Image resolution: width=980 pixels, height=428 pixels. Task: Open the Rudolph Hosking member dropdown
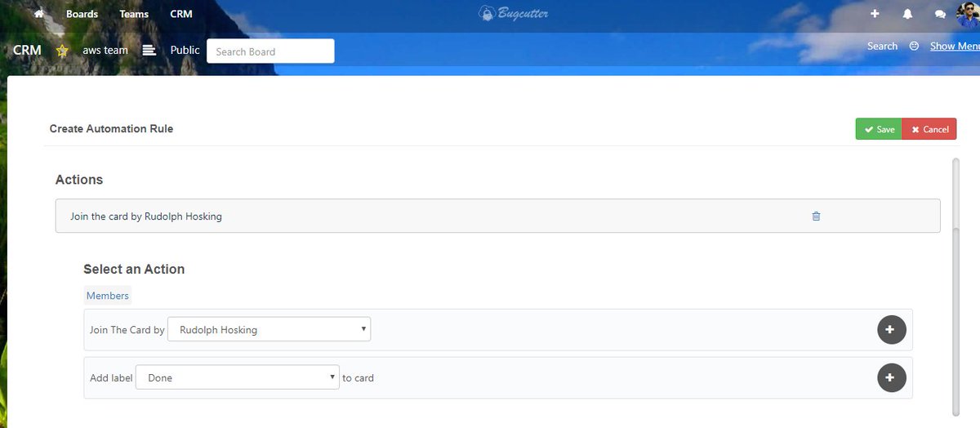(x=269, y=330)
